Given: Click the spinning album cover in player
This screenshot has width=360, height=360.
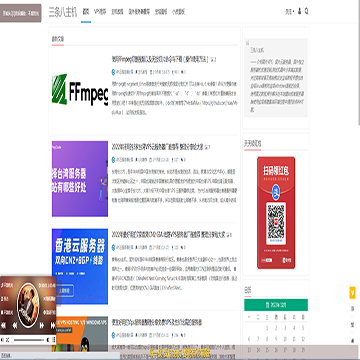Looking at the screenshot, I should (28, 305).
